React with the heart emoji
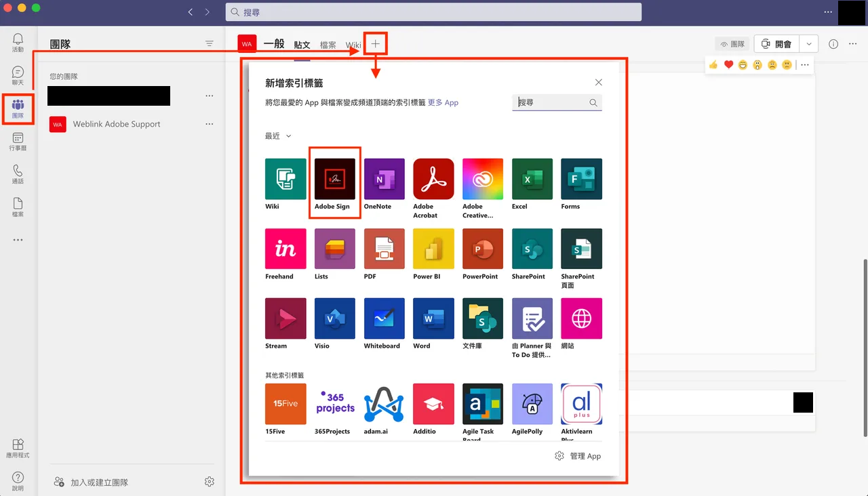Viewport: 868px width, 496px height. pyautogui.click(x=729, y=65)
